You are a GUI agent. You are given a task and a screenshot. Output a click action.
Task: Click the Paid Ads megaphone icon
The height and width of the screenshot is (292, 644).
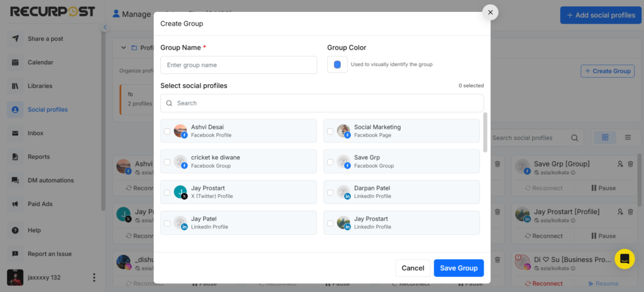[15, 204]
